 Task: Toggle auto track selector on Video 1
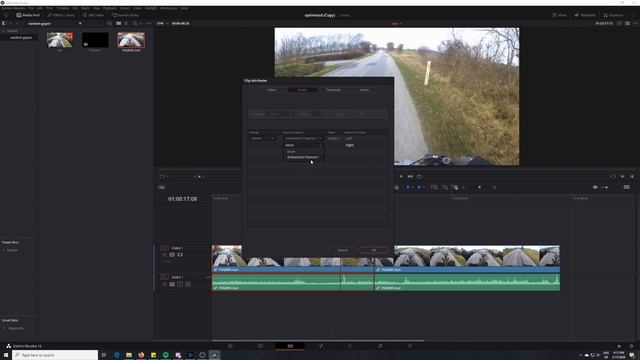[172, 255]
